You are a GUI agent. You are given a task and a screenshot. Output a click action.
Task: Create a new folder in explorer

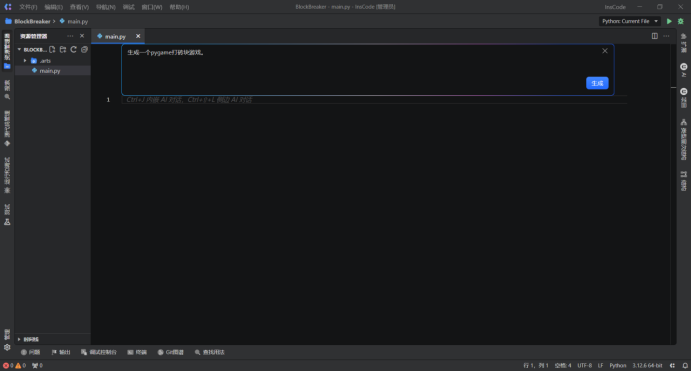63,49
